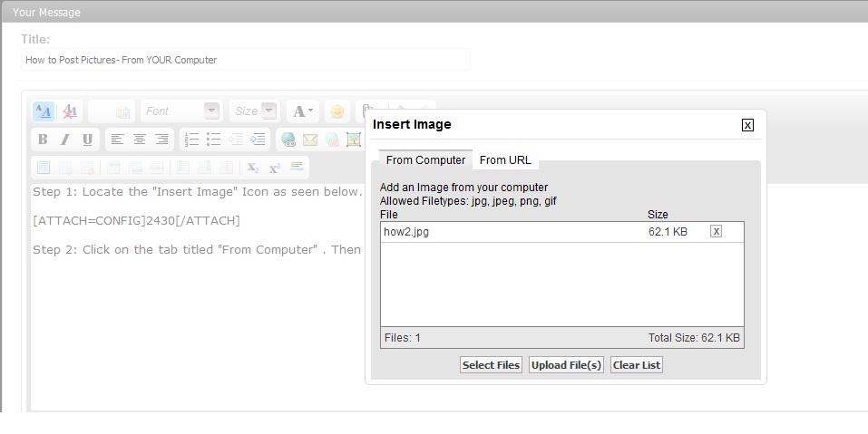Toggle italic text formatting
Image resolution: width=868 pixels, height=434 pixels.
click(64, 140)
